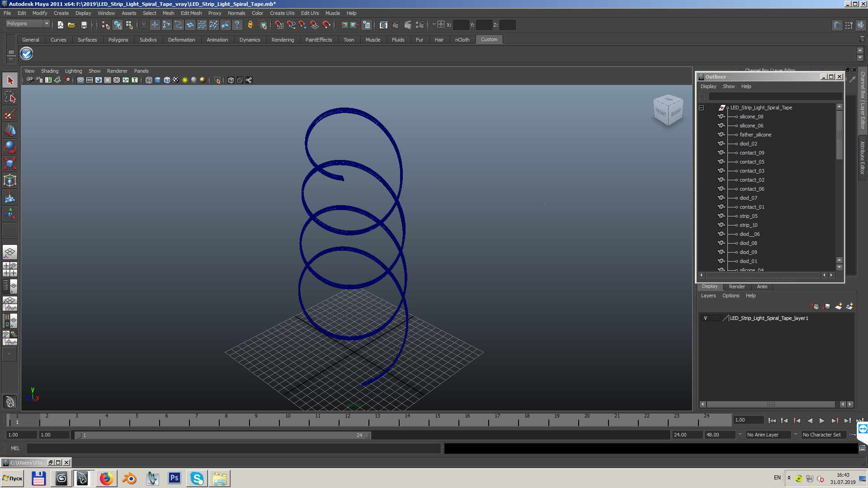Click the Isolate select viewport icon
The image size is (868, 488).
point(217,80)
